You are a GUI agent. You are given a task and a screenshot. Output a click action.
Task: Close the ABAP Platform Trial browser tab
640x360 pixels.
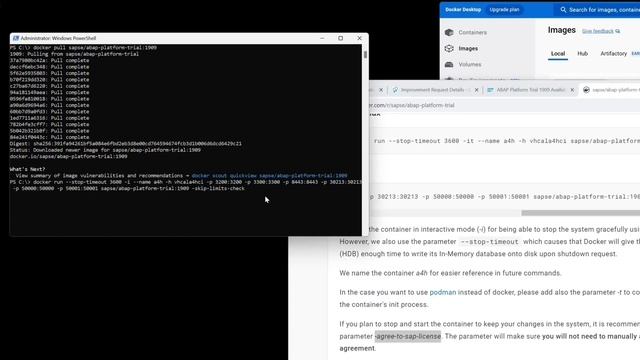point(572,90)
